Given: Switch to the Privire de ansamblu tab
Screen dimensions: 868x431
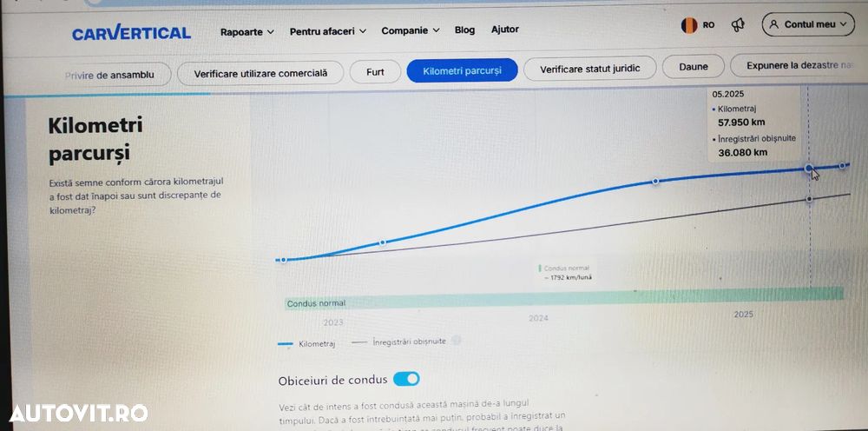Looking at the screenshot, I should coord(109,75).
